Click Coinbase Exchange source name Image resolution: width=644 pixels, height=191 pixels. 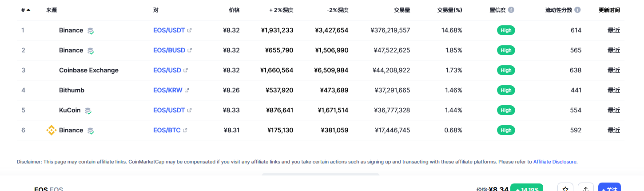pos(89,70)
